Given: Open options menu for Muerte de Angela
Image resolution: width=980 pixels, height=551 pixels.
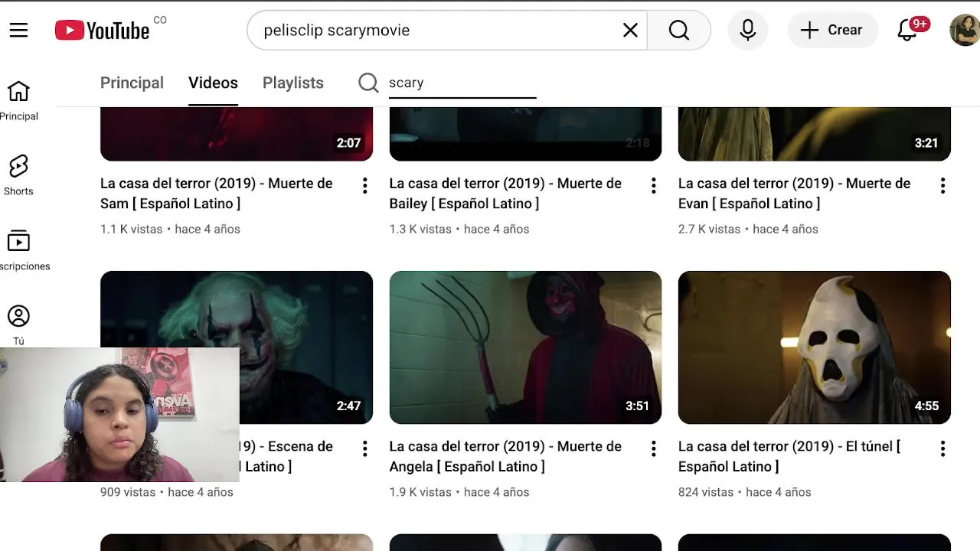Looking at the screenshot, I should point(653,448).
